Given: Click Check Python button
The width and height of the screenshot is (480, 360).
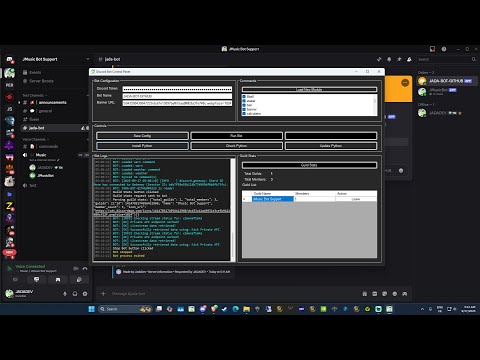Looking at the screenshot, I should pyautogui.click(x=236, y=146).
